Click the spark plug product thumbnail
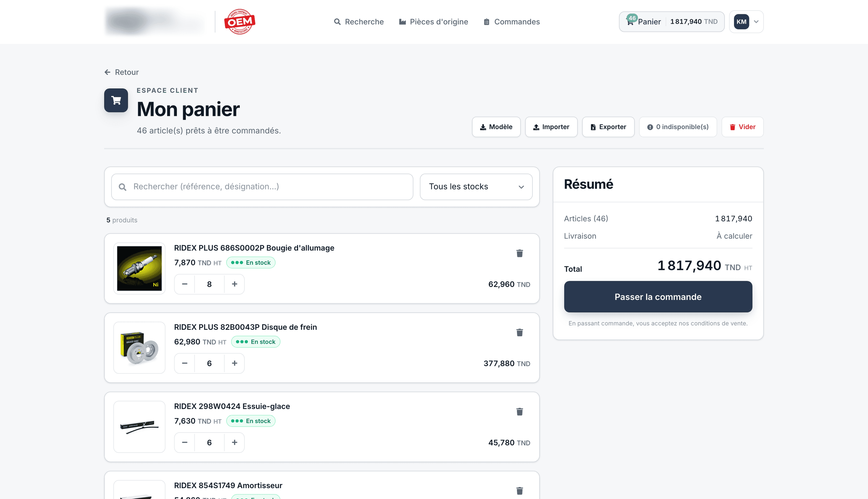 [x=139, y=268]
